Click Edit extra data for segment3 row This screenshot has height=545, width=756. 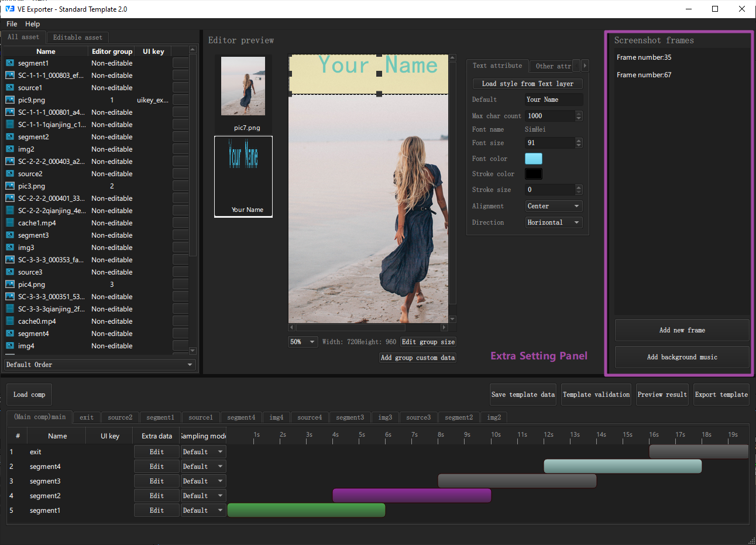tap(157, 481)
